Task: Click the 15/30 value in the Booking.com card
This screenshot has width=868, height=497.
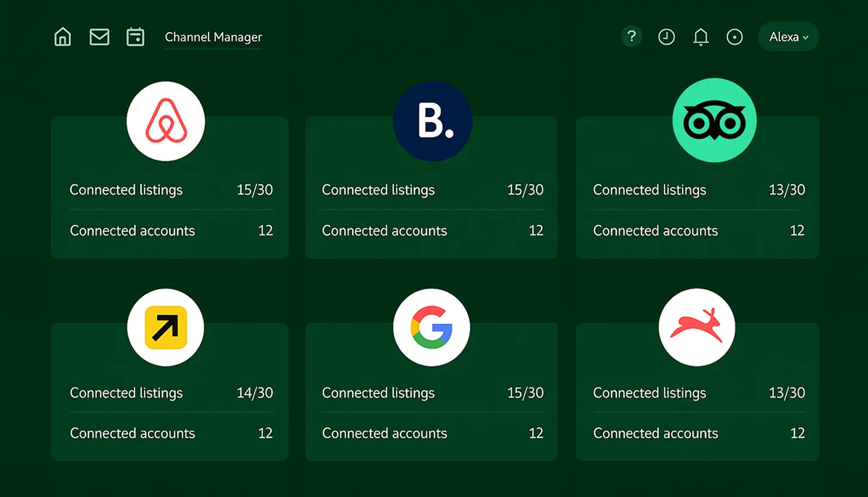Action: tap(525, 190)
